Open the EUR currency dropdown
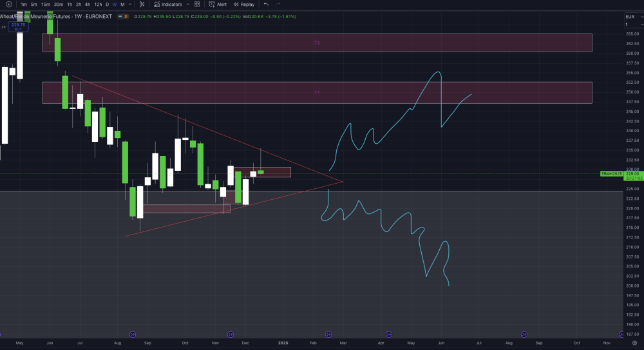 tap(634, 17)
